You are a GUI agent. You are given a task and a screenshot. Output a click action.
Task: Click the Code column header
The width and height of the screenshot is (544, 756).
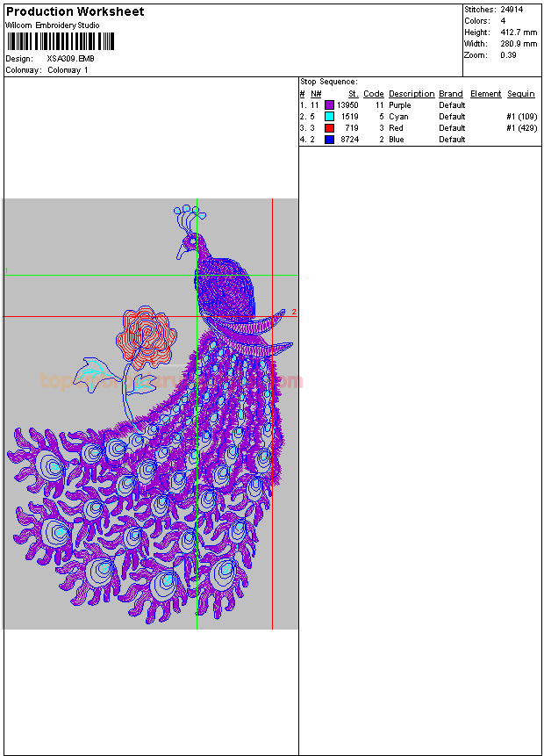[374, 94]
